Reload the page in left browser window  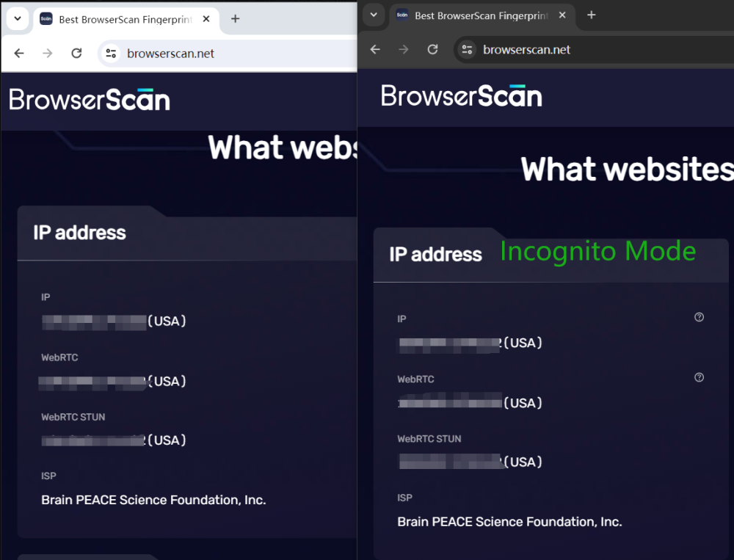coord(76,54)
